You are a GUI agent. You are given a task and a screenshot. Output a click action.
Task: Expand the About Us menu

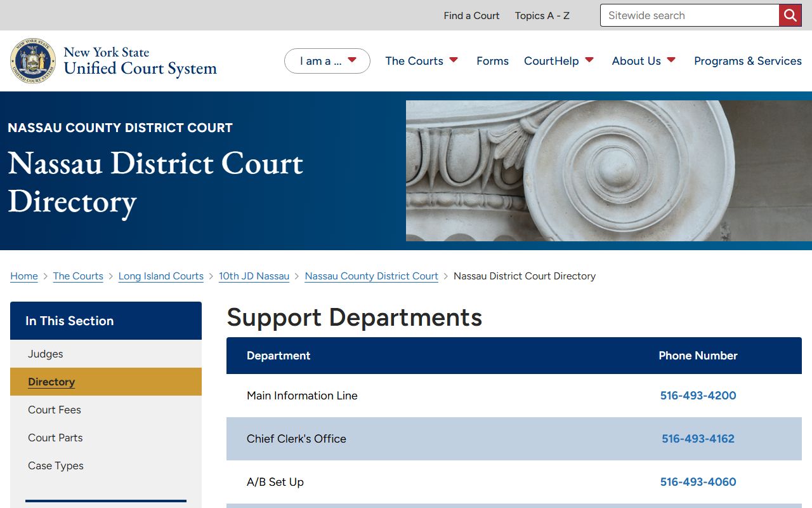[x=644, y=61]
